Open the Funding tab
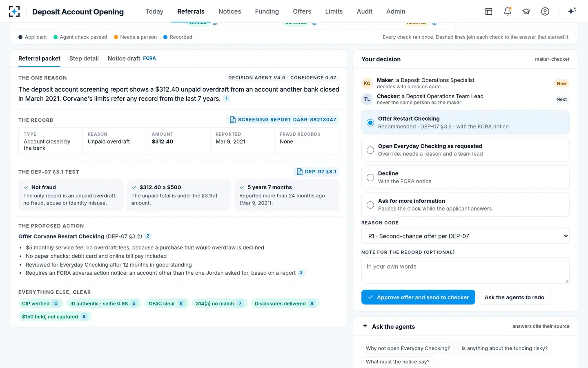The height and width of the screenshot is (368, 588). point(267,11)
